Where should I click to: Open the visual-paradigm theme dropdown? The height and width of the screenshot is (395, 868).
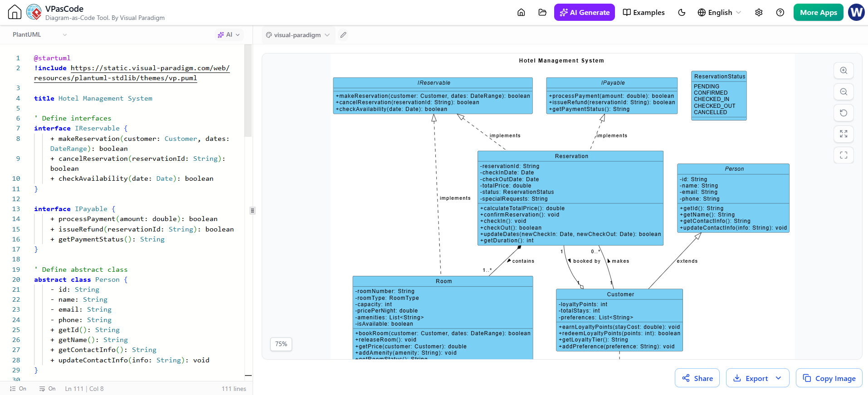[x=297, y=35]
